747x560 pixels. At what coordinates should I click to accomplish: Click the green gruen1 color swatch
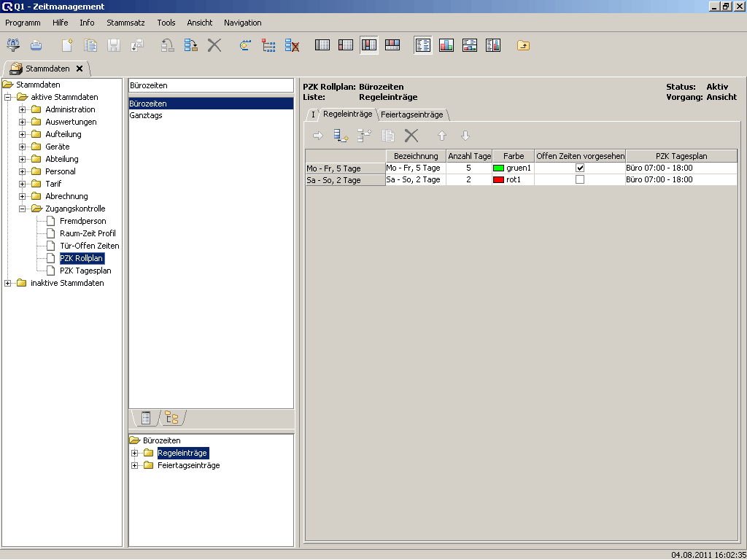[499, 168]
